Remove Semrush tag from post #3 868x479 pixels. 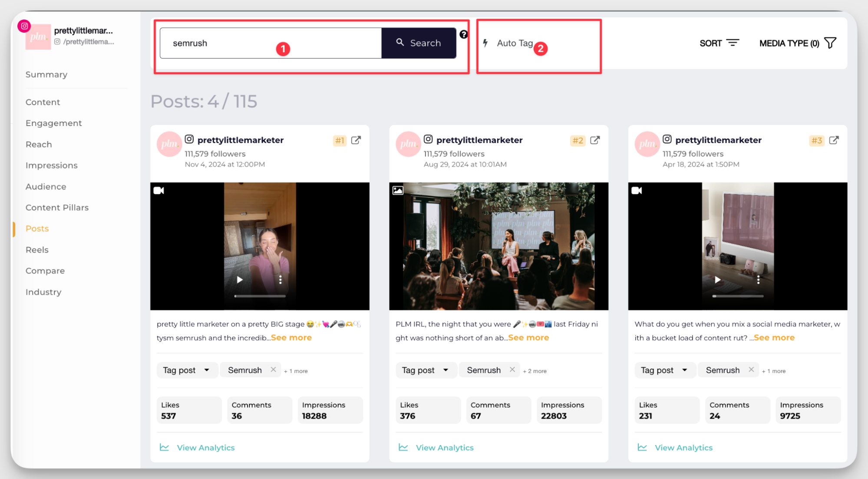pos(751,369)
